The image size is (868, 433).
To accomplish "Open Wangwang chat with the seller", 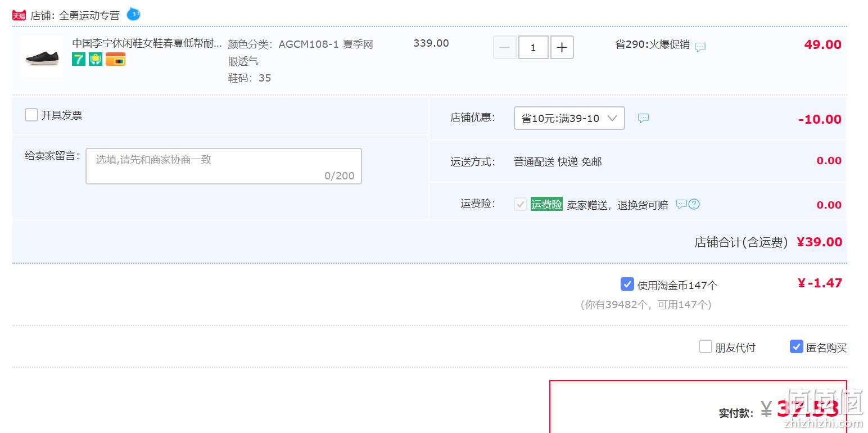I will coord(133,14).
